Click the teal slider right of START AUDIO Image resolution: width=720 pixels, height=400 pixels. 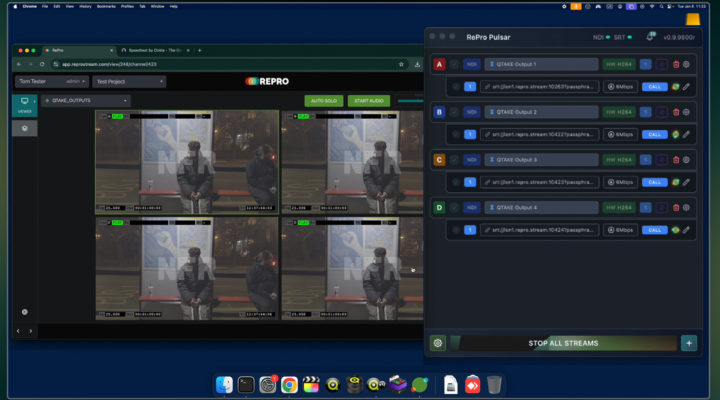pyautogui.click(x=410, y=101)
